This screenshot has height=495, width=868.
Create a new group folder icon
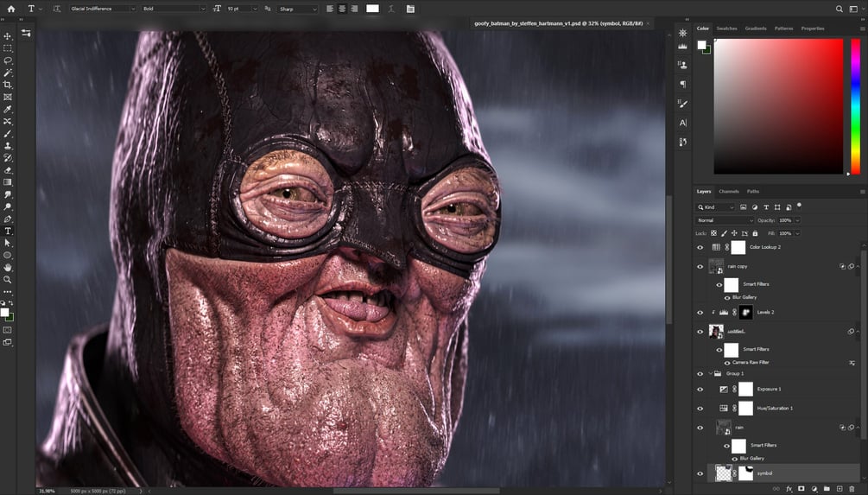[827, 489]
